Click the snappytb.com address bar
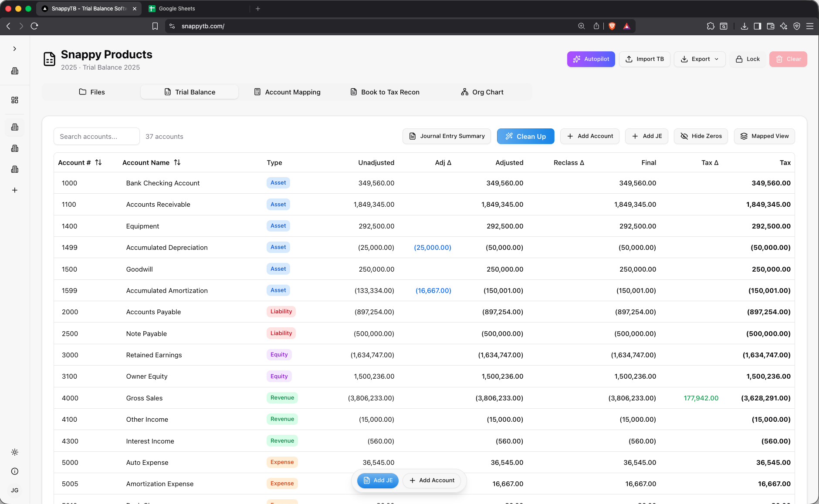 click(x=203, y=26)
